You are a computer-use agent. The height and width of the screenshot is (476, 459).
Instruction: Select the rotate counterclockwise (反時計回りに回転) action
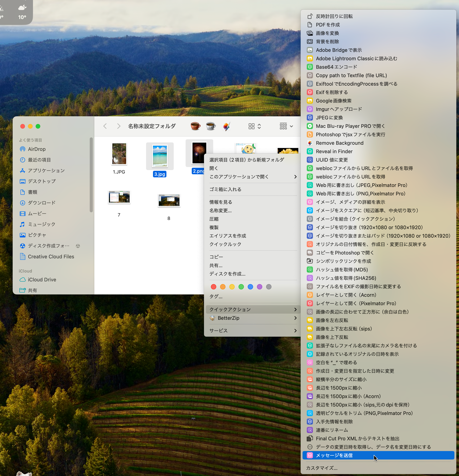(x=334, y=16)
